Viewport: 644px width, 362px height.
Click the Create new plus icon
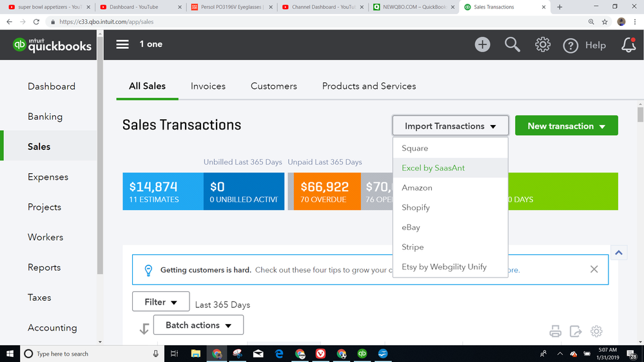pos(482,44)
